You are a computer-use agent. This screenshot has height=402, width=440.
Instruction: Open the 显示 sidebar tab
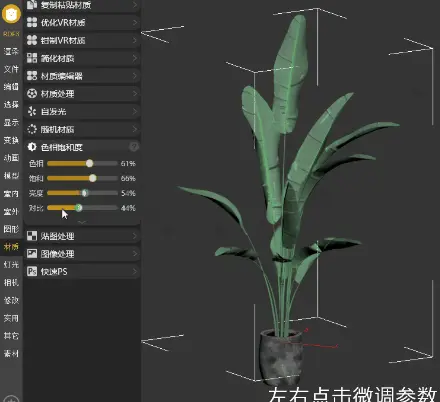(x=11, y=123)
